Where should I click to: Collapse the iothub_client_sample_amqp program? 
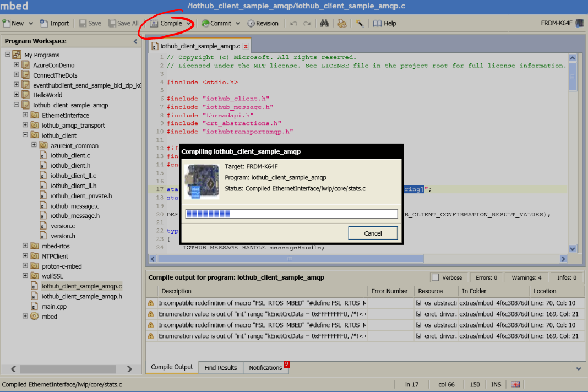click(x=17, y=105)
